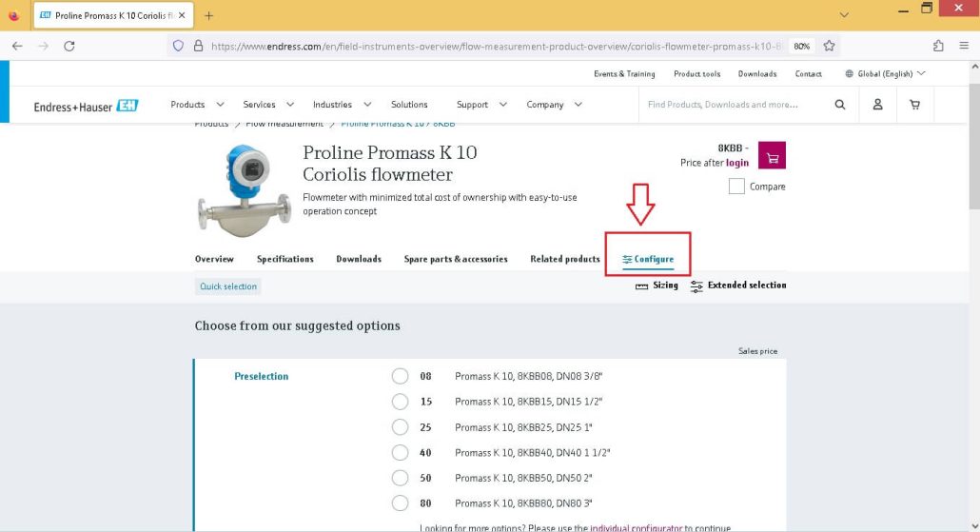Open the Sizing tool
Viewport: 980px width, 532px height.
pyautogui.click(x=657, y=286)
